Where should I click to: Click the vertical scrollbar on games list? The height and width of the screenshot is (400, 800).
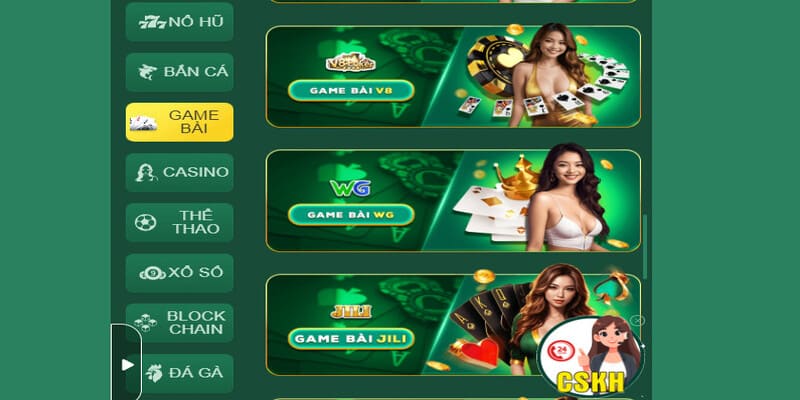point(645,247)
